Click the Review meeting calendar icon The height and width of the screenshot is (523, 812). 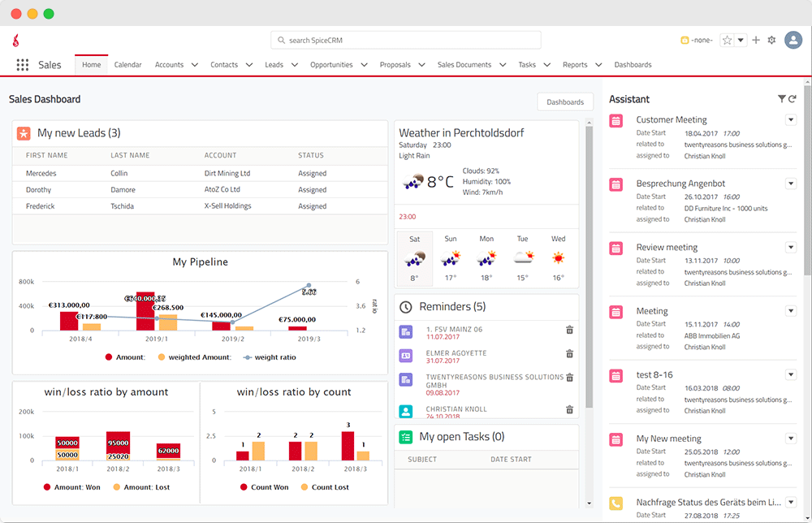coord(615,249)
